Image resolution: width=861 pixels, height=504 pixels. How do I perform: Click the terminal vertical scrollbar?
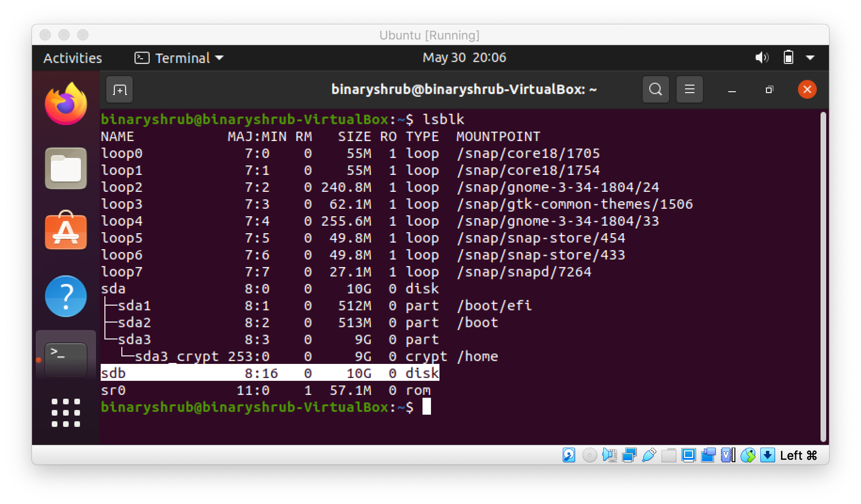823,276
